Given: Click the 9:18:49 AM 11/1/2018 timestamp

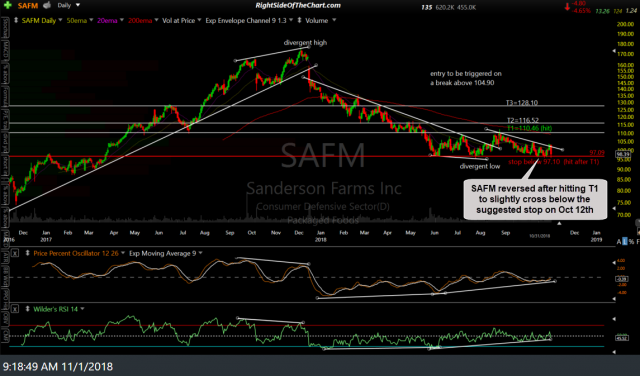Looking at the screenshot, I should point(58,366).
